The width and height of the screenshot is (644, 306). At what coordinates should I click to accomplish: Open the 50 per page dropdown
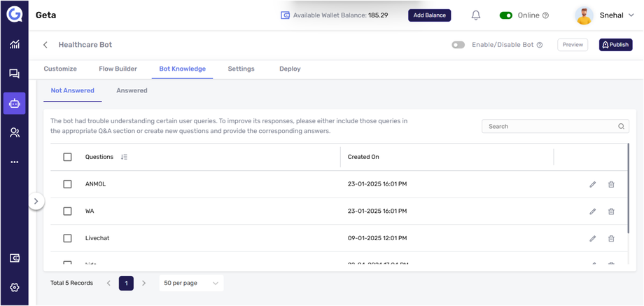pyautogui.click(x=191, y=283)
